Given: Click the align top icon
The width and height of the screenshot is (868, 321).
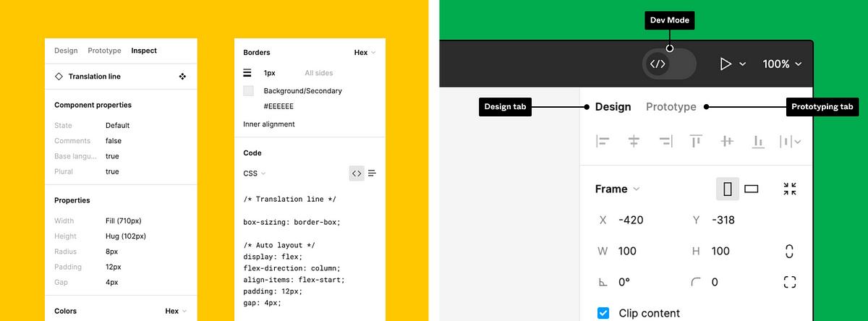Looking at the screenshot, I should [696, 142].
